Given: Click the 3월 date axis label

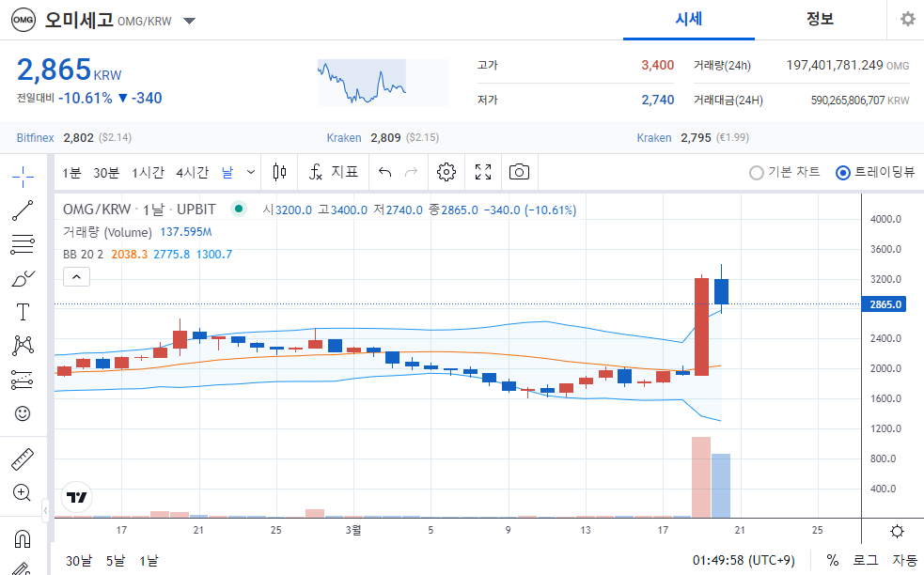Looking at the screenshot, I should [x=353, y=530].
